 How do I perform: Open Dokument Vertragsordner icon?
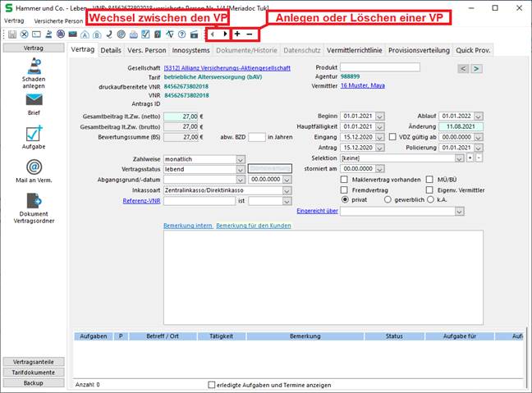(34, 202)
